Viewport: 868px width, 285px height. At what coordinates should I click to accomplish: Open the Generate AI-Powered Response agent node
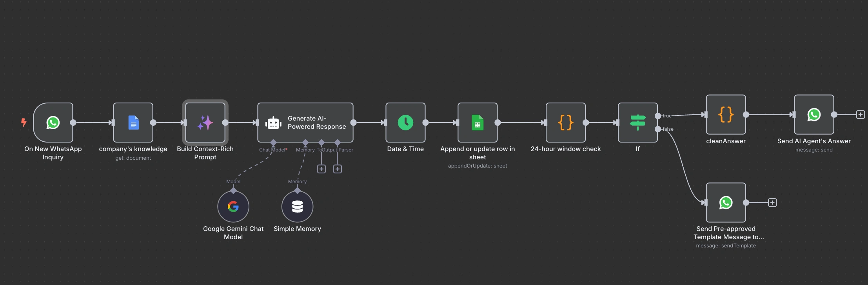point(305,123)
